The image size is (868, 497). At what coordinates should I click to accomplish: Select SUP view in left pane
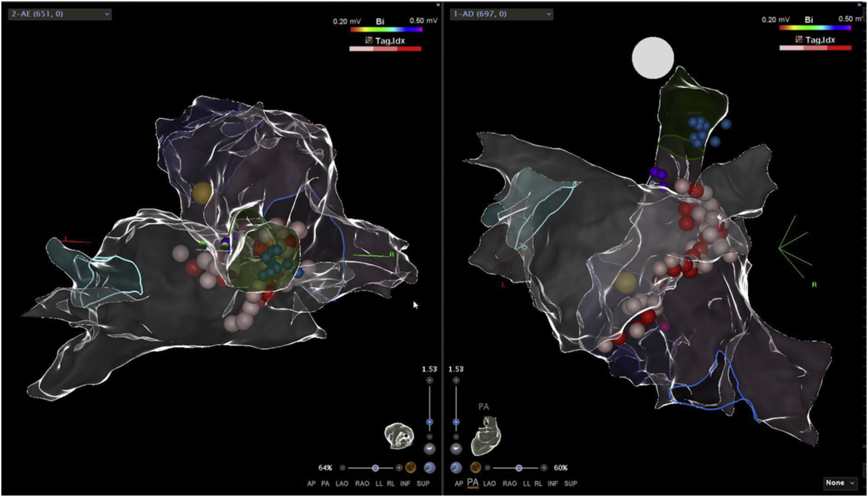pos(423,483)
